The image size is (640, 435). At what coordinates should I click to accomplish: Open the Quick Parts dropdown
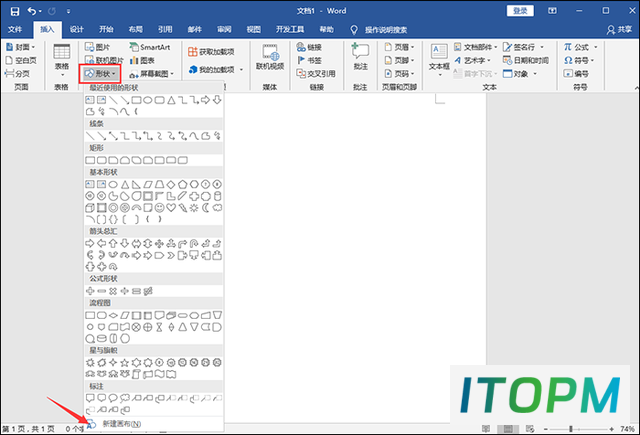click(476, 47)
